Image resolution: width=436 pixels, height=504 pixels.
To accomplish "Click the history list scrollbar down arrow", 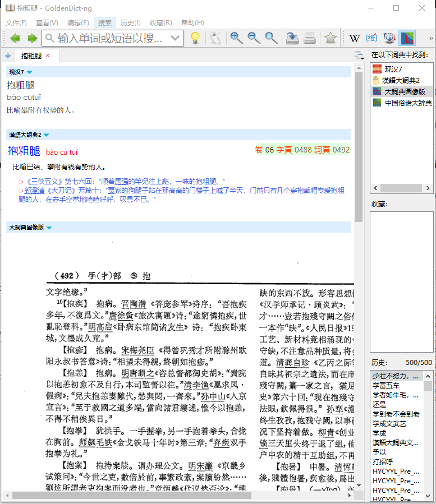I will pyautogui.click(x=428, y=496).
